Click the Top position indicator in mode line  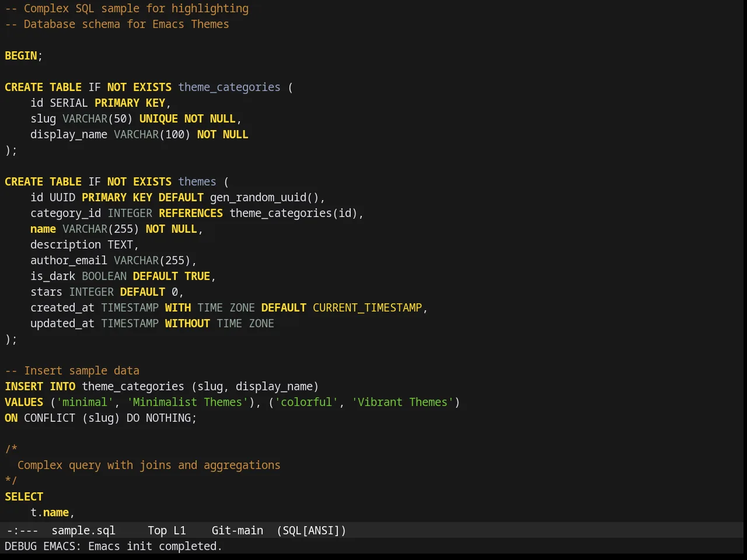pos(157,530)
